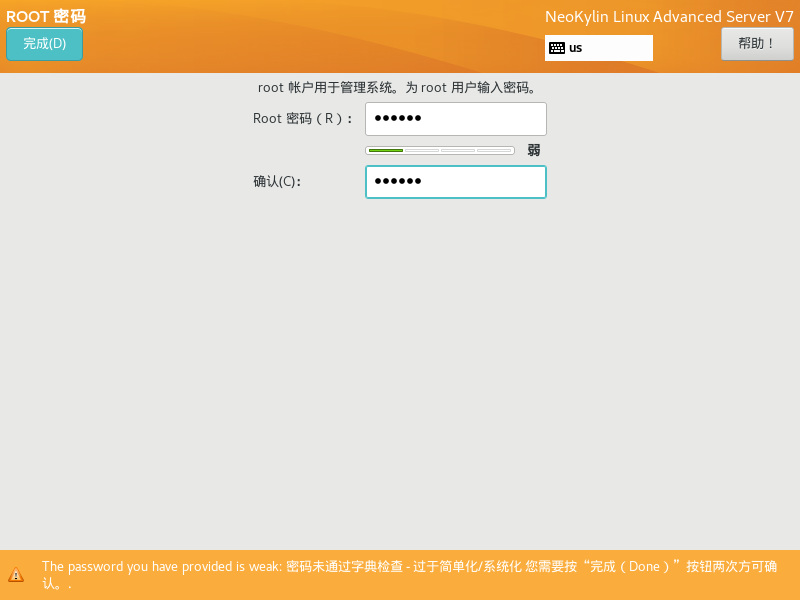Focus the Root 密码 password field

[456, 119]
